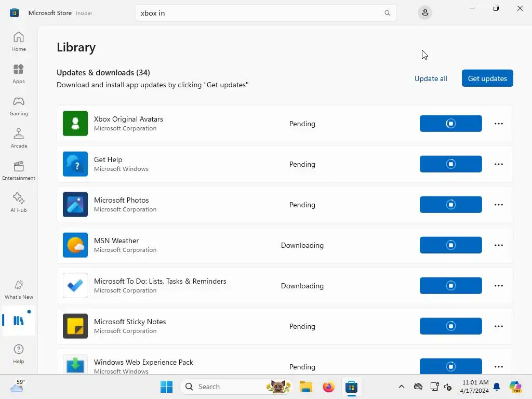Image resolution: width=532 pixels, height=399 pixels.
Task: Click the taskbar Search box
Action: (x=237, y=387)
